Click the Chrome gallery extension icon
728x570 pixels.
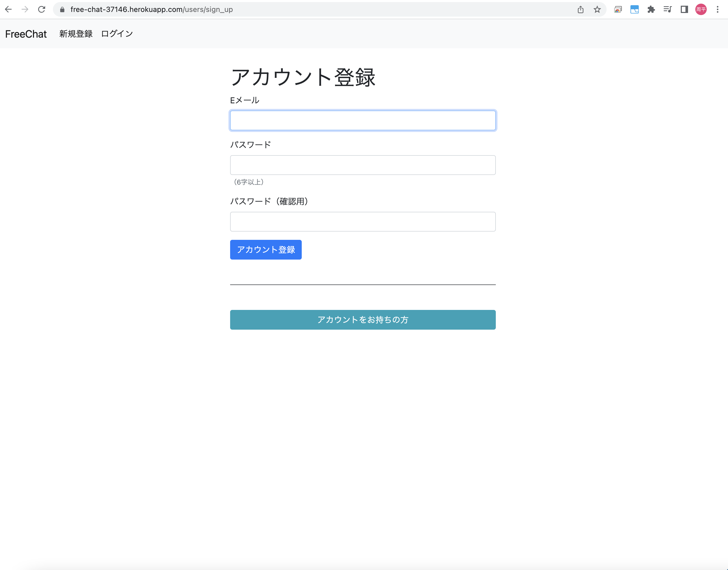click(618, 9)
